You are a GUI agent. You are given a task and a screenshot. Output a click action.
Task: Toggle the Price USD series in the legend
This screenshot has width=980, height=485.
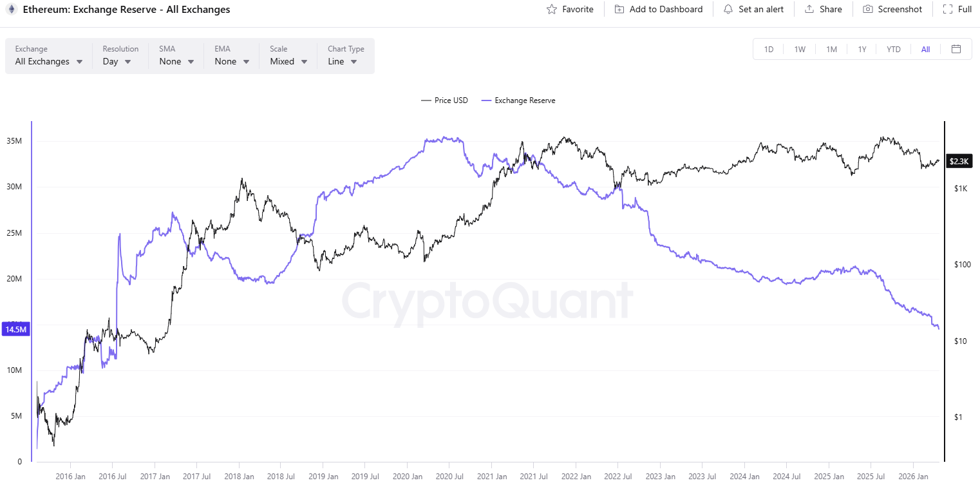point(444,100)
